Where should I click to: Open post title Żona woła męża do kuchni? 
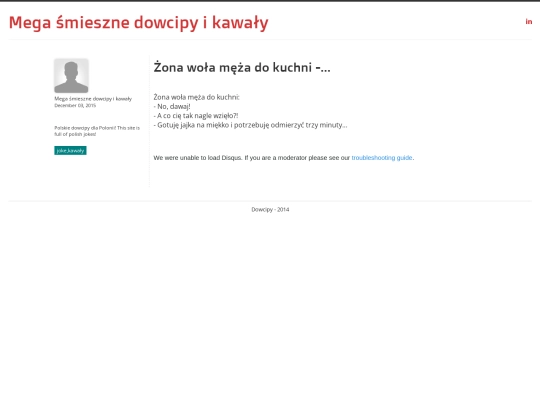pos(242,67)
